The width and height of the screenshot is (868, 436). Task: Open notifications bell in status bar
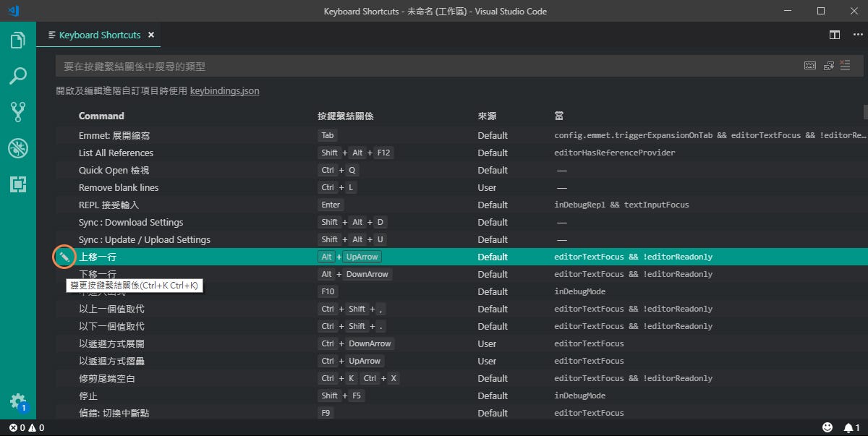[851, 427]
